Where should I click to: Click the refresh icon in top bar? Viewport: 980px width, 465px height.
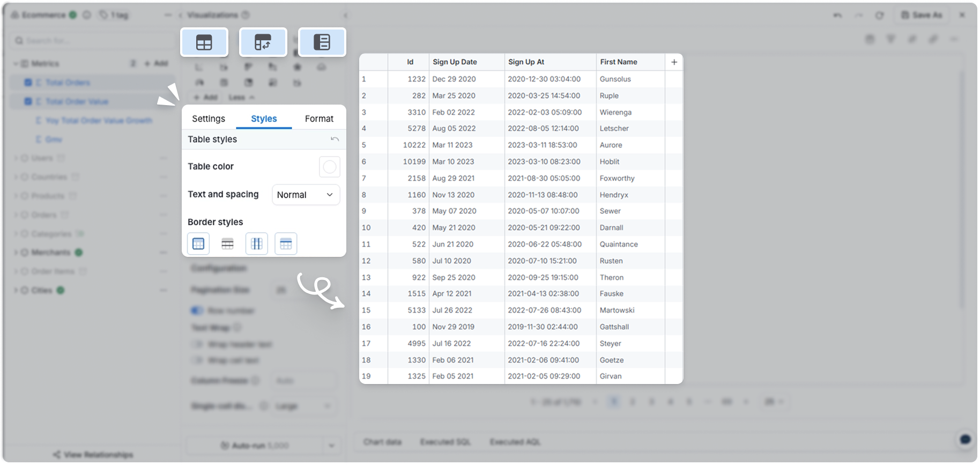click(880, 15)
